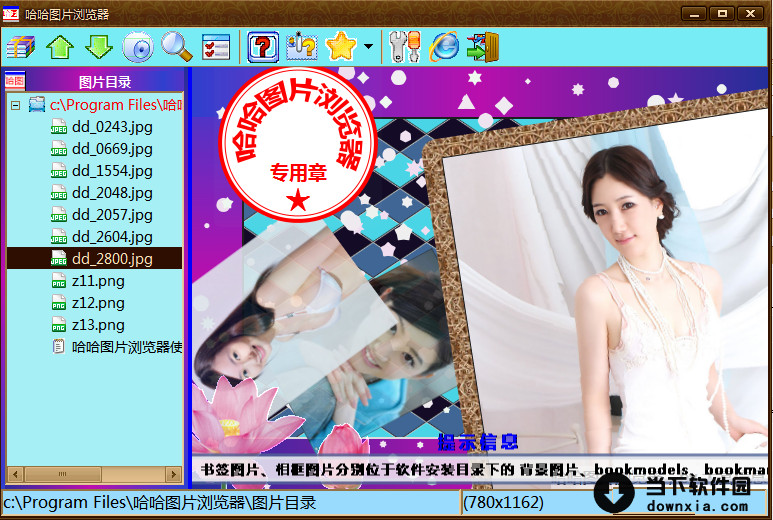Click the magnifying glass zoom icon
This screenshot has height=520, width=773.
point(176,47)
